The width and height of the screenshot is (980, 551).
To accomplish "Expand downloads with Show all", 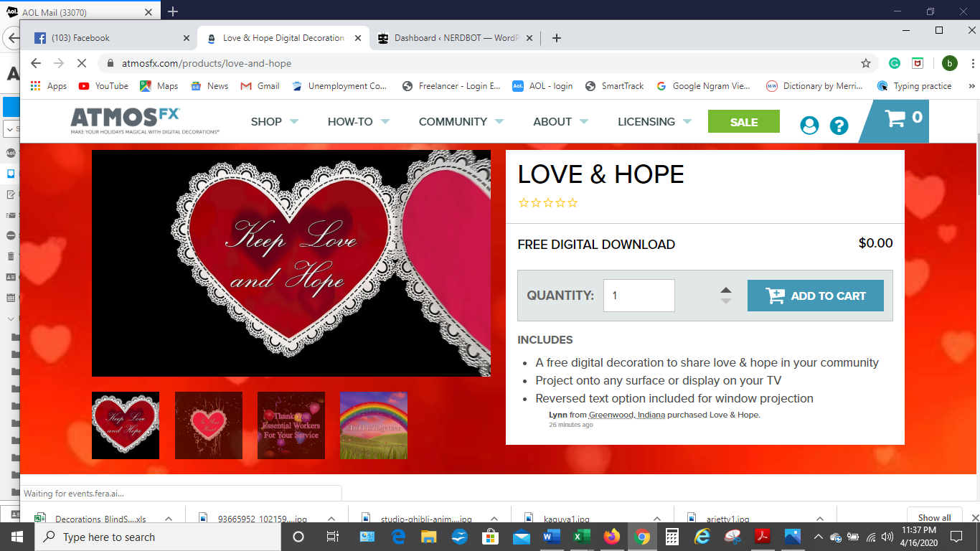I will pos(934,517).
